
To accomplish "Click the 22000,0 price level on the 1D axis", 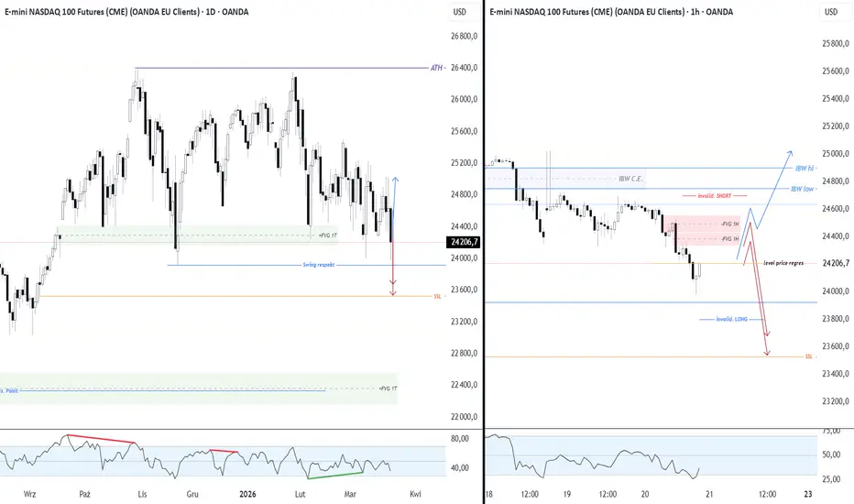I will (464, 417).
